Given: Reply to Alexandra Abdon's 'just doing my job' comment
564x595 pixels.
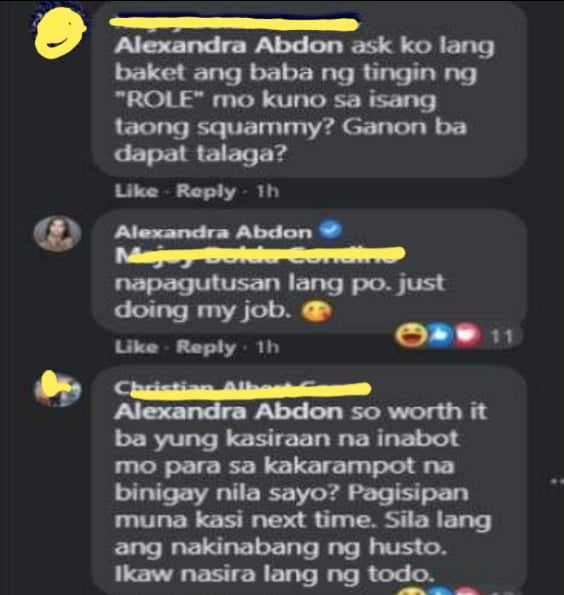Looking at the screenshot, I should tap(206, 347).
